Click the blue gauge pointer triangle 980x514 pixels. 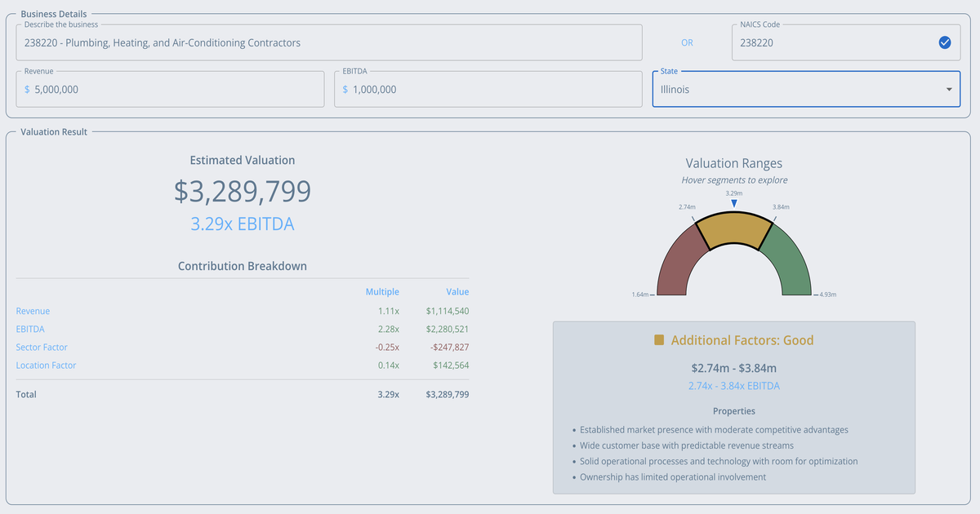coord(734,203)
